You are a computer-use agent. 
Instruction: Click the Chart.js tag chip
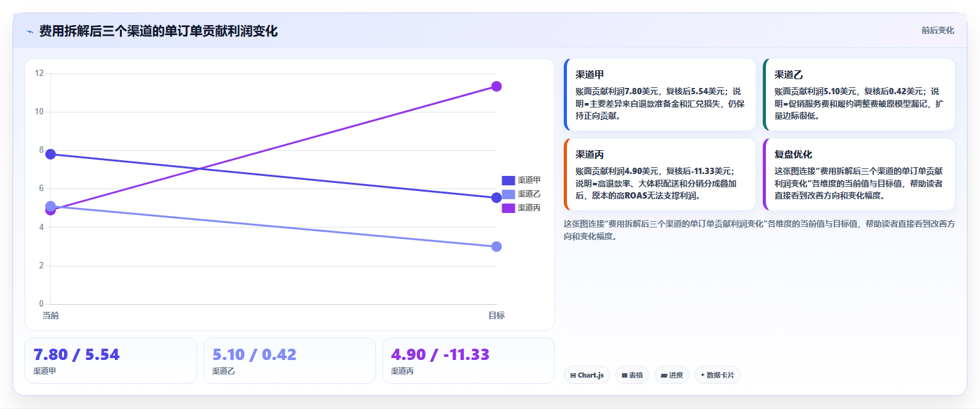[x=587, y=375]
